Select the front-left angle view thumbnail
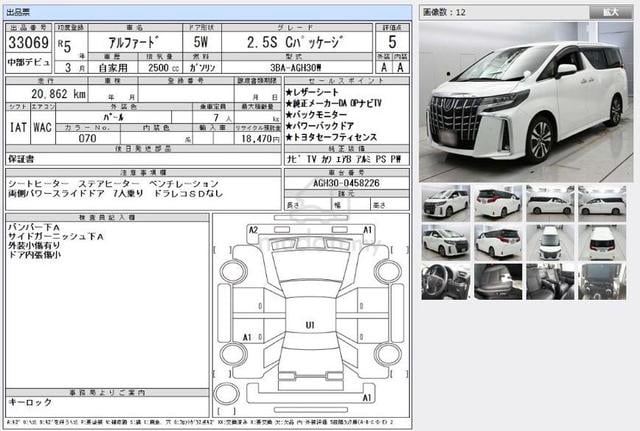Screen dimensions: 640x431 tap(446, 203)
